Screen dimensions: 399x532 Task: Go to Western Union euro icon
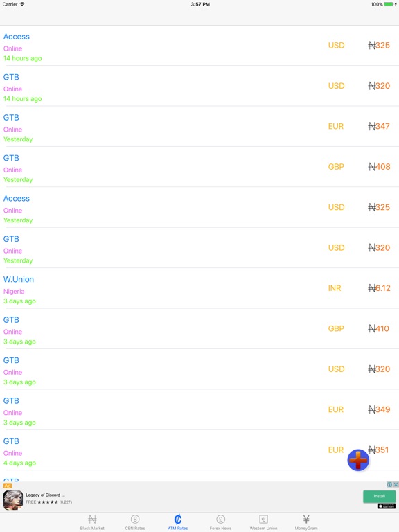[x=263, y=519]
